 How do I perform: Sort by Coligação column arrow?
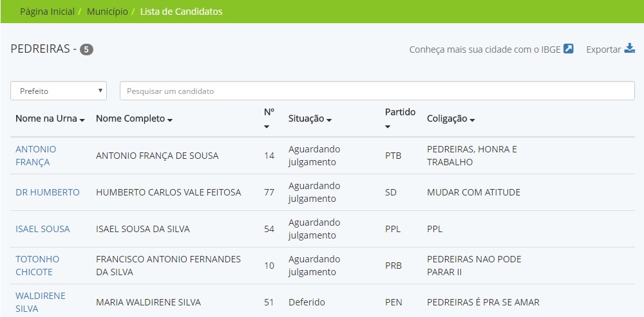point(472,120)
